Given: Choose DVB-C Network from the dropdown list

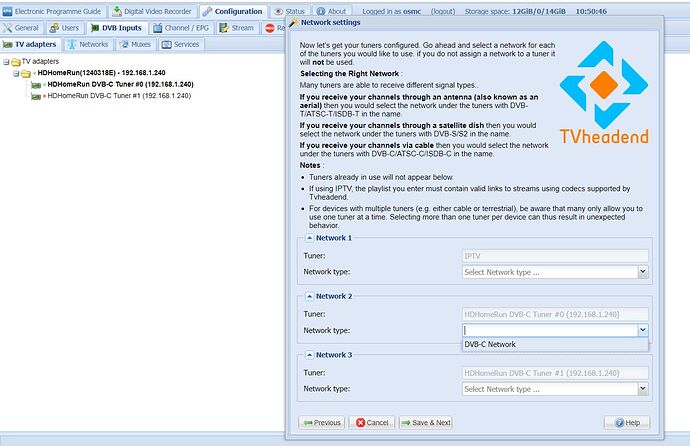Looking at the screenshot, I should pyautogui.click(x=555, y=344).
